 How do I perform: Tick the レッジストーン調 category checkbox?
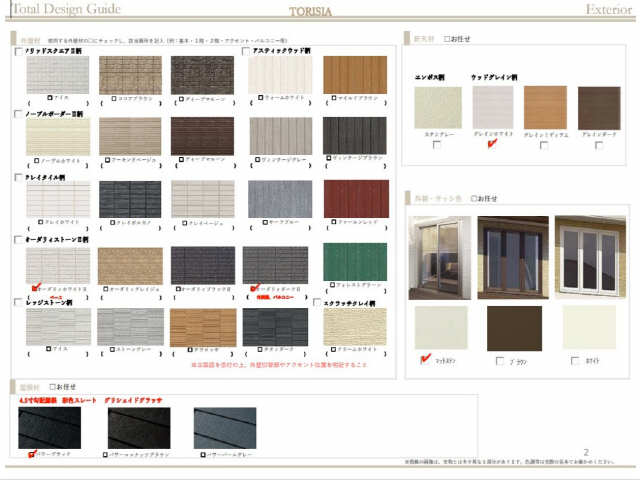[x=18, y=301]
